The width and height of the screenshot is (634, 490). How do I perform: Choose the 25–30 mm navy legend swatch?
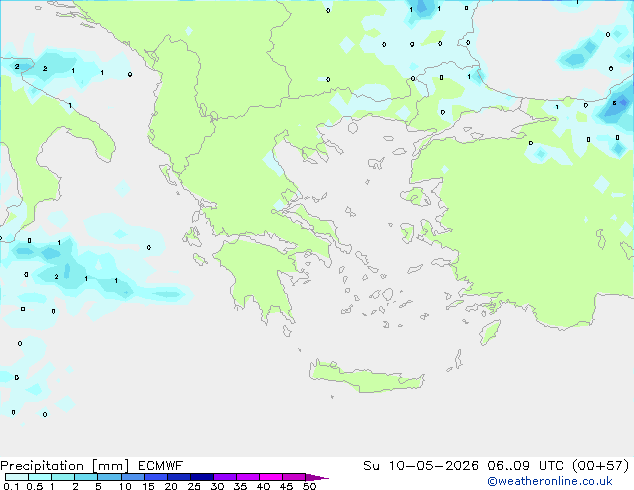pos(201,477)
